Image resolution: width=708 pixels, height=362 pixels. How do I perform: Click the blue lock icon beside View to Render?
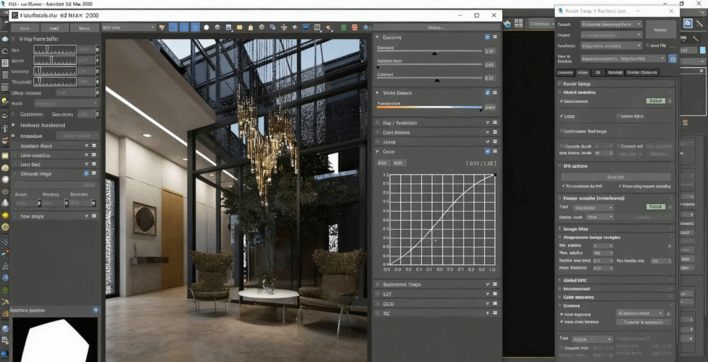click(672, 59)
